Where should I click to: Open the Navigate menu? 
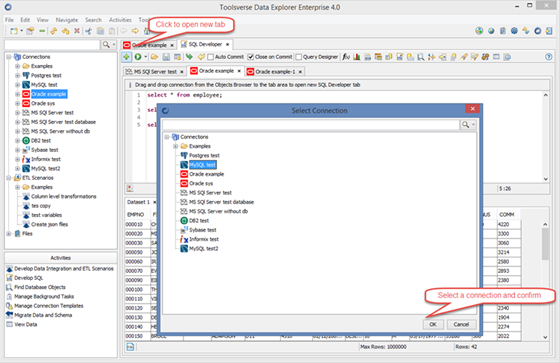67,20
